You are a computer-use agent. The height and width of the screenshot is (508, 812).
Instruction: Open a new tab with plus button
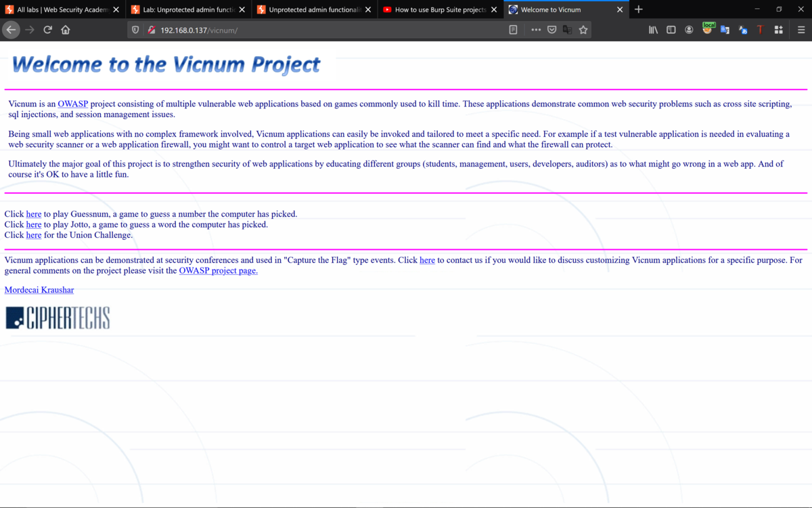(638, 9)
